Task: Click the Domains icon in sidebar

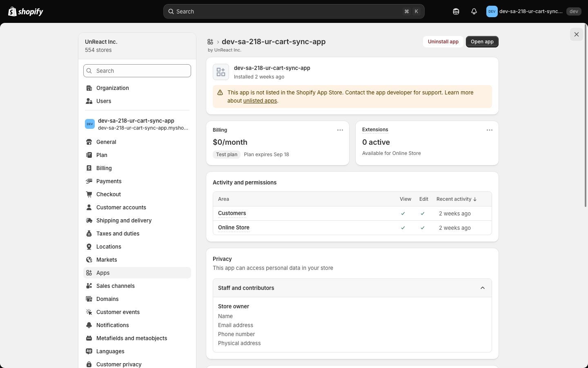Action: click(89, 299)
